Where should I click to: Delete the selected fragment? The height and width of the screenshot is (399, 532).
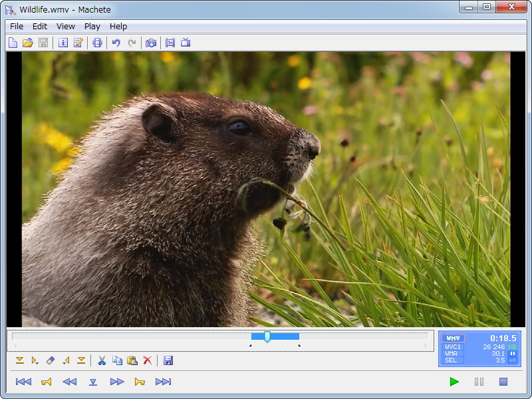tap(148, 361)
